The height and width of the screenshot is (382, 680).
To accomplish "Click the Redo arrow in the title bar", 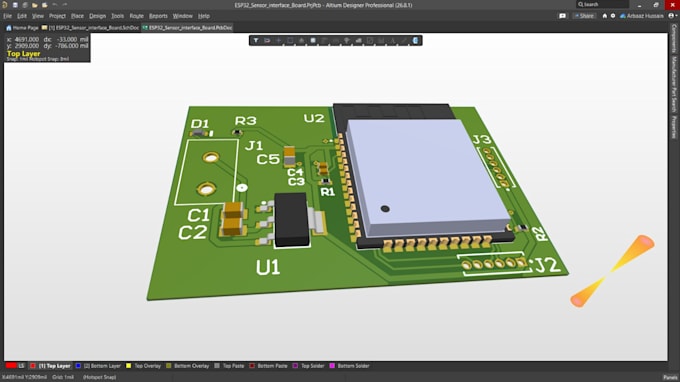I will click(x=65, y=5).
